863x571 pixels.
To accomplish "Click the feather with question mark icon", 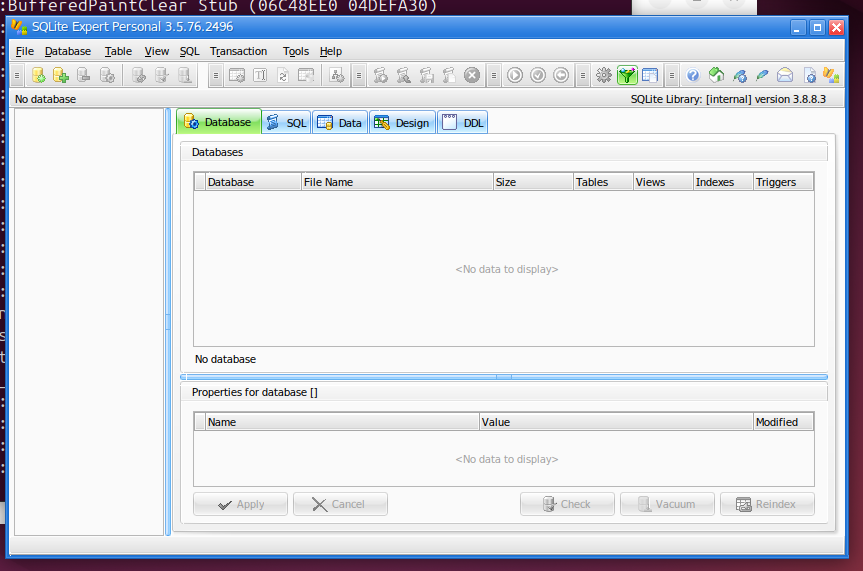I will 739,75.
